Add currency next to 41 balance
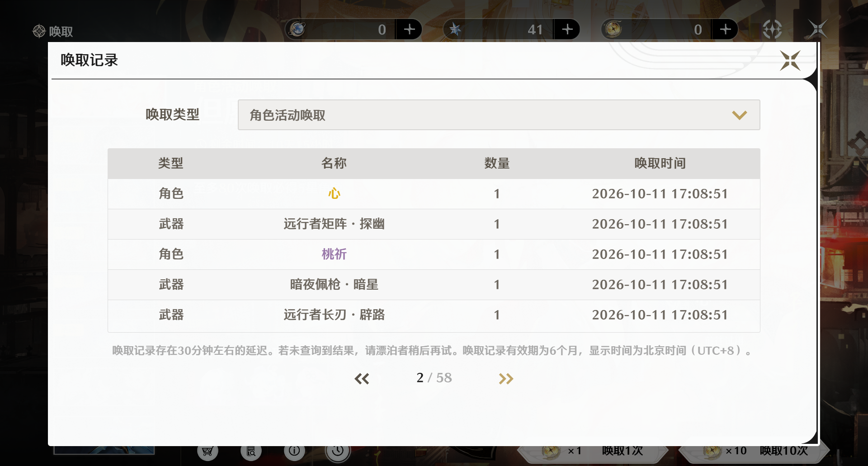 point(567,29)
